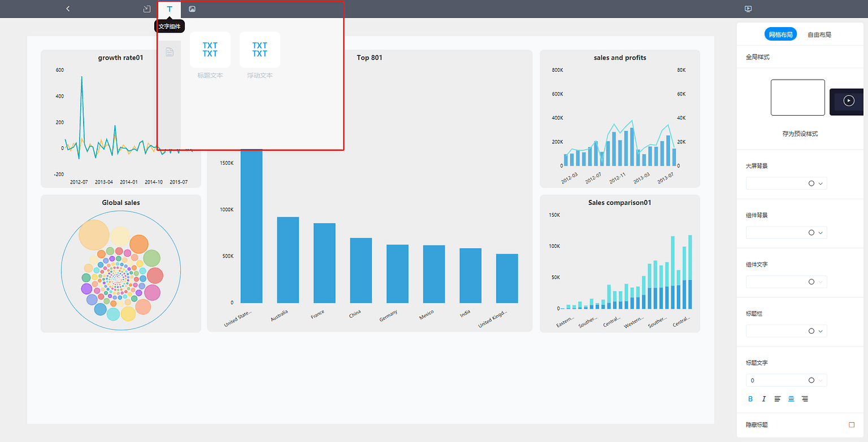The image size is (868, 442).
Task: Click the Mexico bar in Top 801
Action: pos(434,274)
